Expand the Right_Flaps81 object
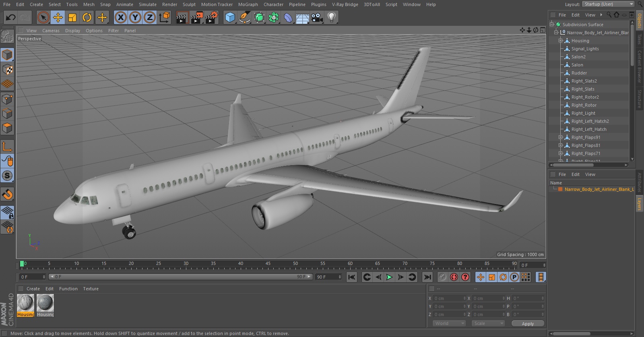This screenshot has height=337, width=644. (x=560, y=145)
